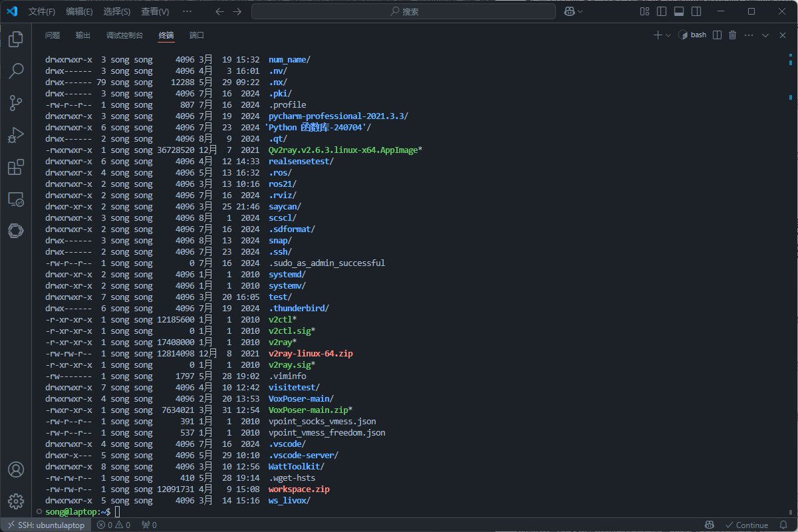Click the Continue status bar button
Screen dimensions: 798x532
(746, 525)
